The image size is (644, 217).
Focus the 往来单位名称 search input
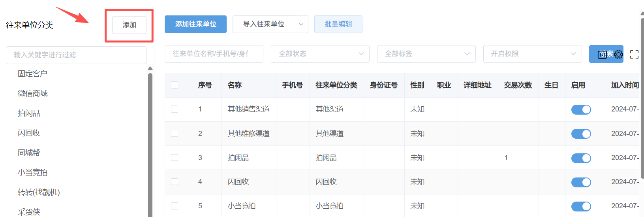tap(214, 54)
